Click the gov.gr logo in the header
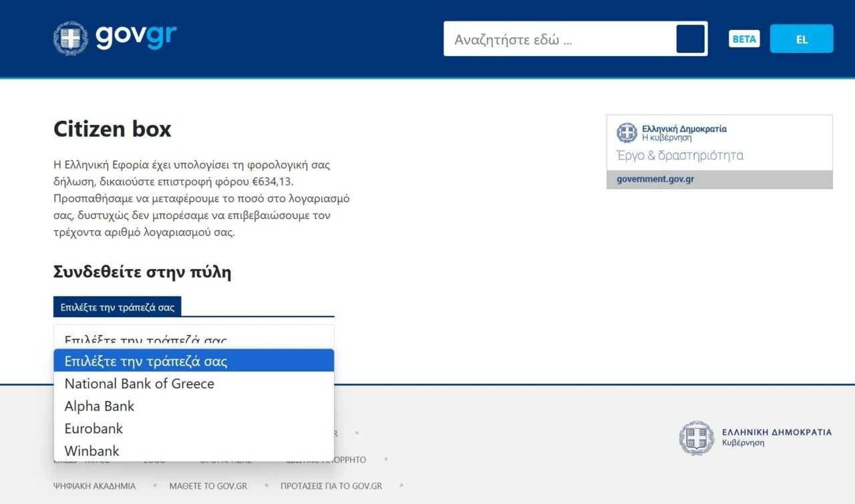855x504 pixels. [136, 37]
